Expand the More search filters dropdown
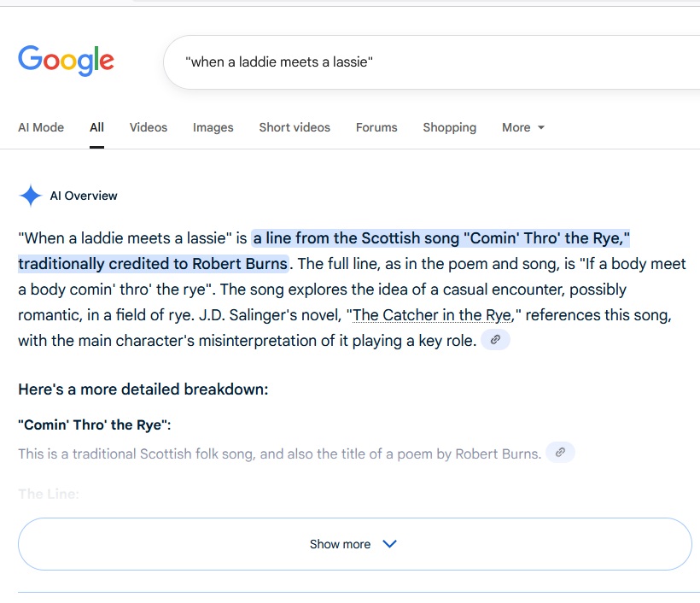Image resolution: width=700 pixels, height=603 pixels. (522, 127)
